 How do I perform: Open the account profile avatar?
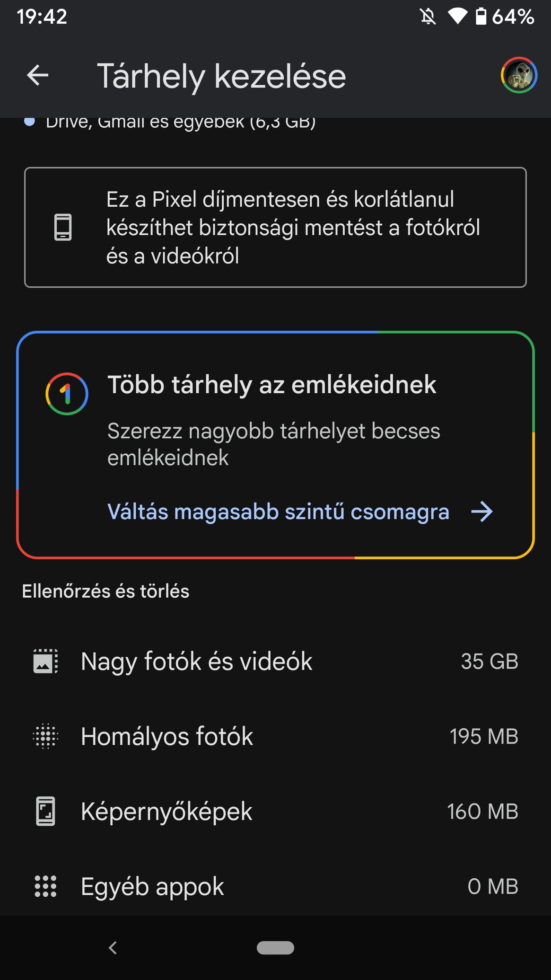[x=519, y=75]
